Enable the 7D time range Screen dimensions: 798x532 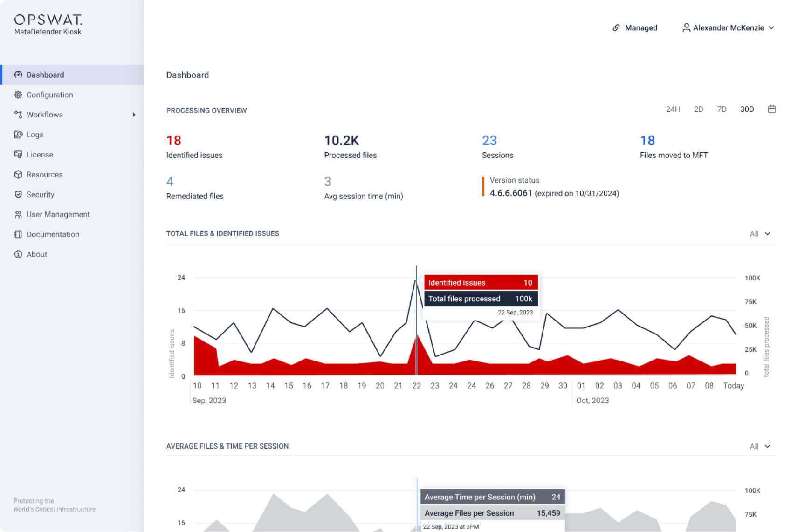point(722,109)
